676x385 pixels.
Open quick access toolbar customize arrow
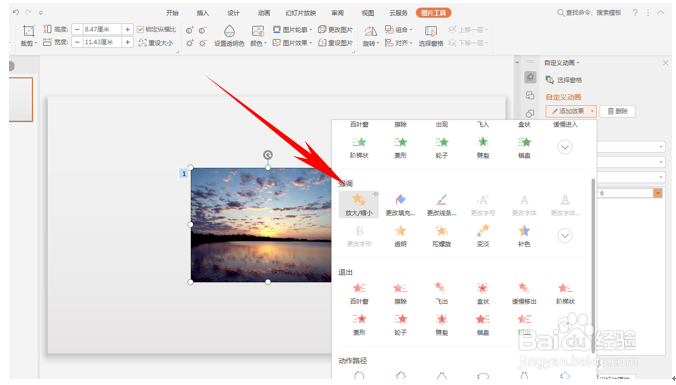[x=41, y=13]
